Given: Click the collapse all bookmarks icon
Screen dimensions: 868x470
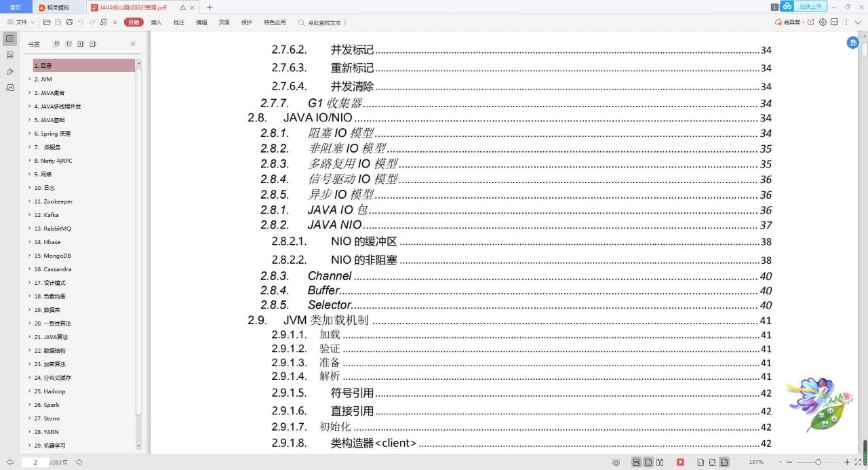Looking at the screenshot, I should [x=68, y=44].
